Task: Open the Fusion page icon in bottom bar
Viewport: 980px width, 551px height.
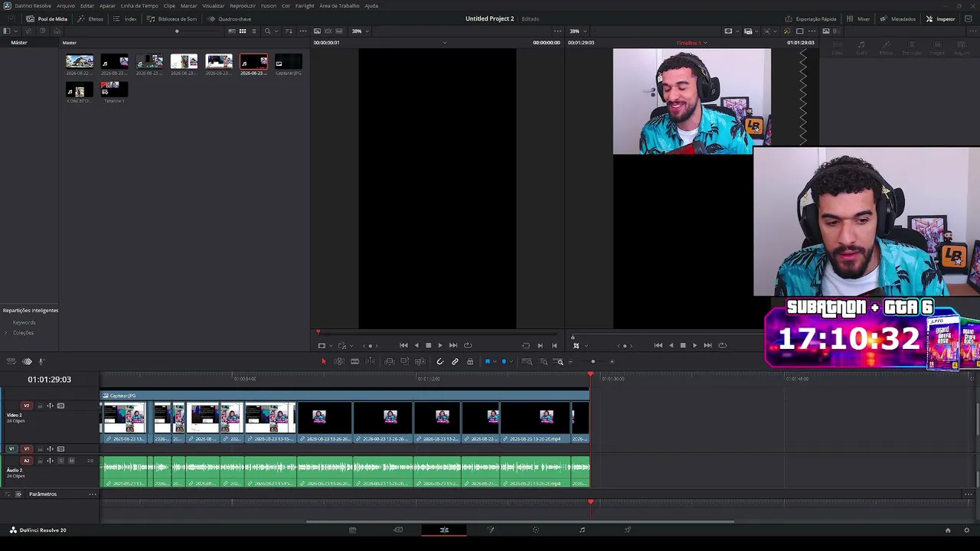Action: 491,530
